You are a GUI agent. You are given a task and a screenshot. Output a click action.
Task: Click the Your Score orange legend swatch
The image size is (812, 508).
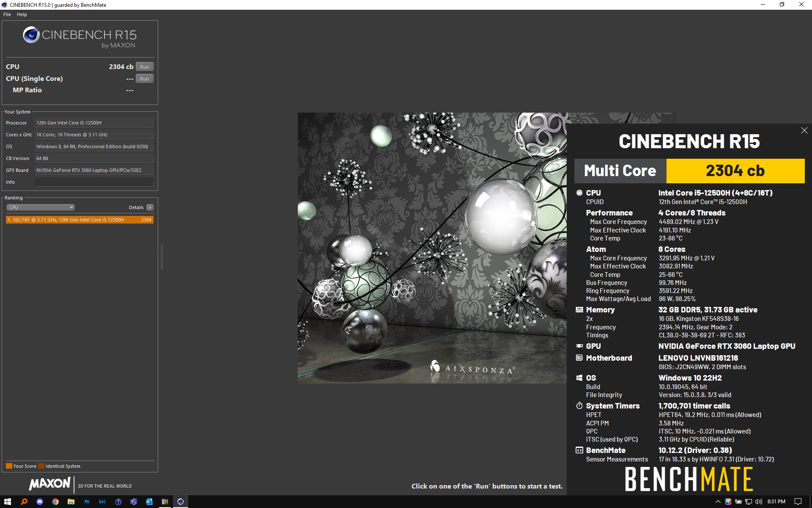pos(9,466)
